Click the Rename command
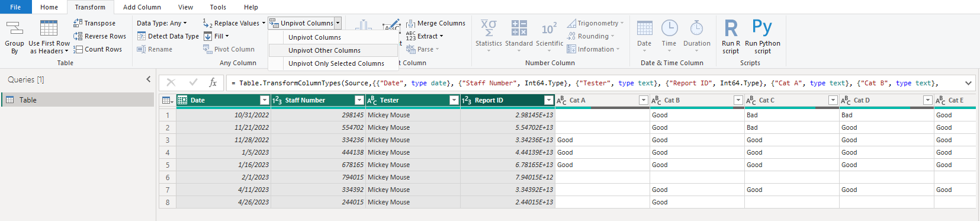 click(x=155, y=49)
